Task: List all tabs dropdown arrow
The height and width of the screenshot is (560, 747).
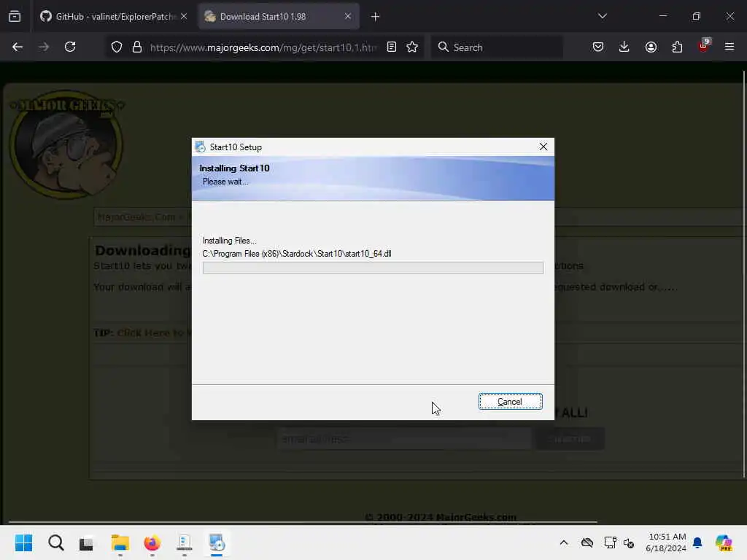Action: (x=602, y=16)
